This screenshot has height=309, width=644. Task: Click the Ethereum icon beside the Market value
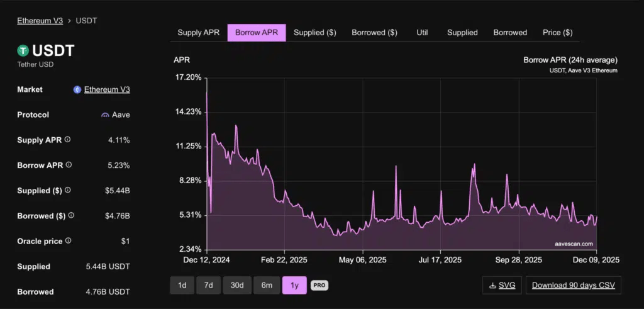point(77,89)
